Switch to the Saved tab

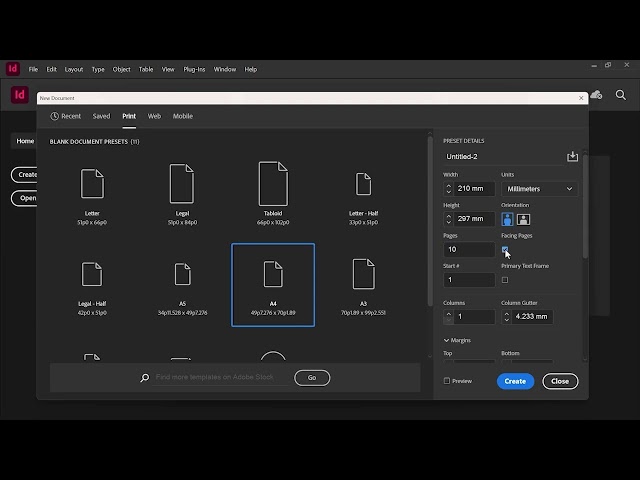click(101, 116)
